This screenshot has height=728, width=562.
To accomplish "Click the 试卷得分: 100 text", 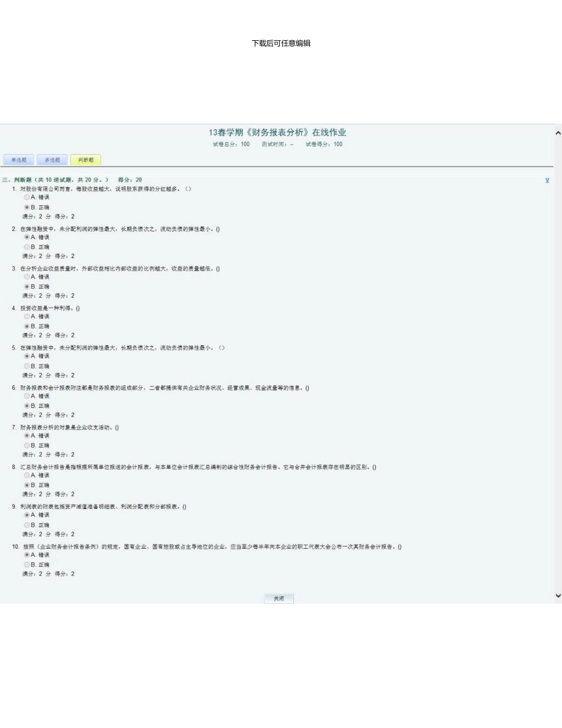I will click(x=324, y=144).
